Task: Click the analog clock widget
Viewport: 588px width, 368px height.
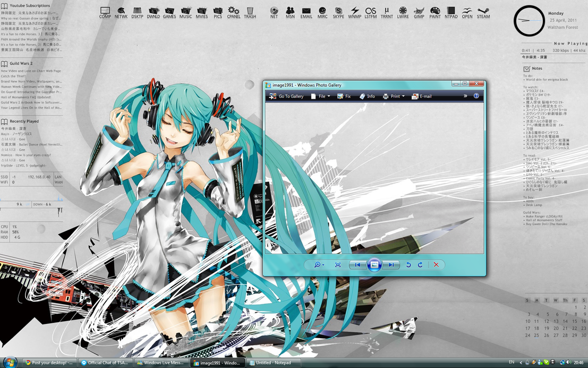Action: 529,21
